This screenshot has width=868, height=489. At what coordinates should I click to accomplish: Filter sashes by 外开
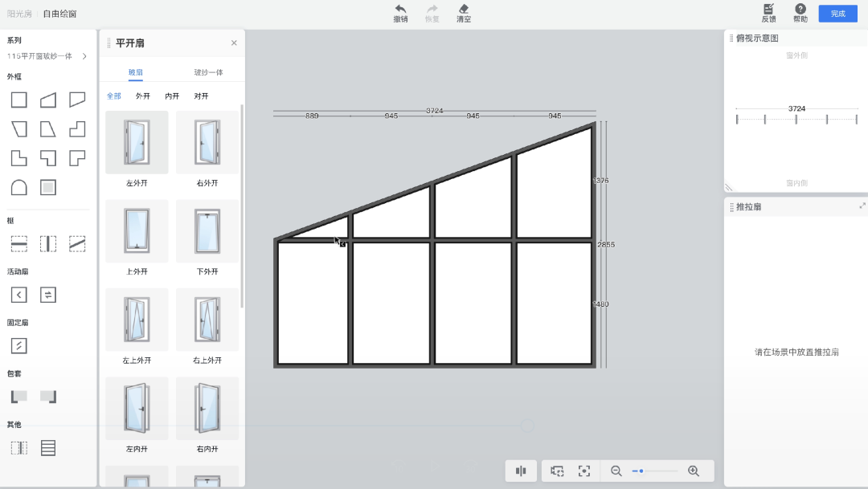pyautogui.click(x=143, y=96)
